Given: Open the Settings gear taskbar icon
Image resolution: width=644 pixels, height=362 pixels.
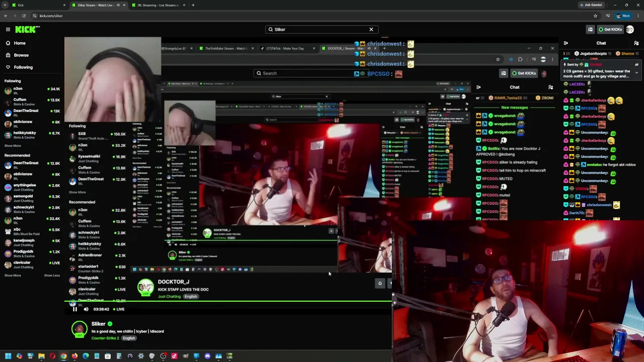Looking at the screenshot, I should click(x=141, y=356).
